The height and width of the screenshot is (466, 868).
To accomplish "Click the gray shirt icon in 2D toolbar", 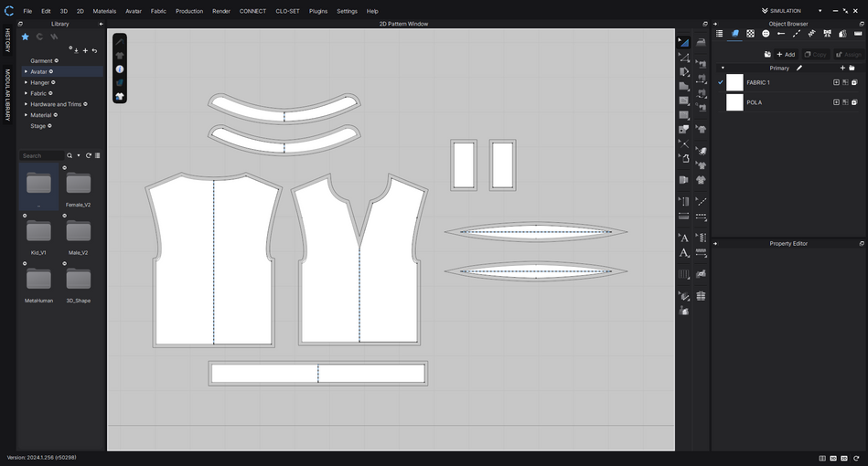I will [x=120, y=56].
